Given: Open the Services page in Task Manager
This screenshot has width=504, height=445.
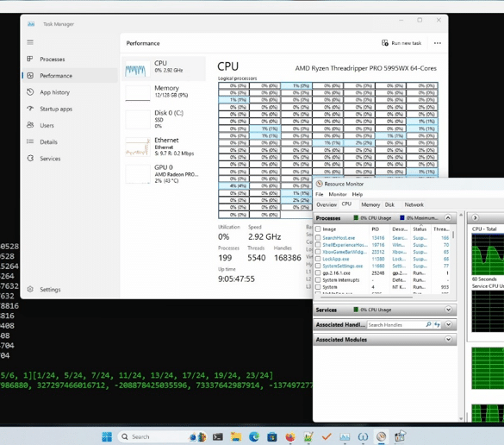Looking at the screenshot, I should 50,159.
